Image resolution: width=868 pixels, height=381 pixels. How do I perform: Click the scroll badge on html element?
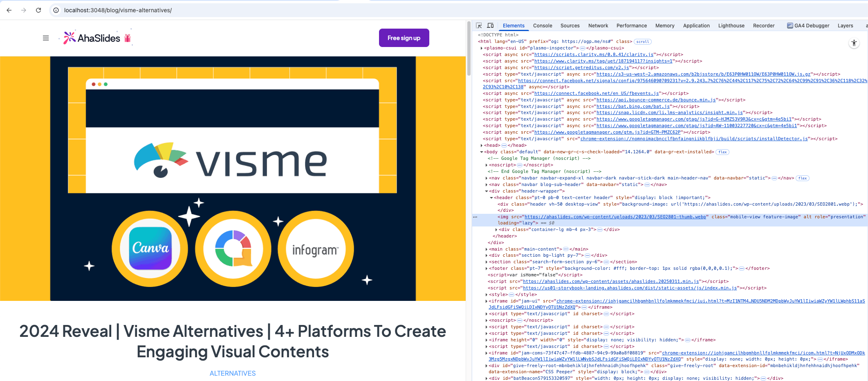[x=643, y=42]
